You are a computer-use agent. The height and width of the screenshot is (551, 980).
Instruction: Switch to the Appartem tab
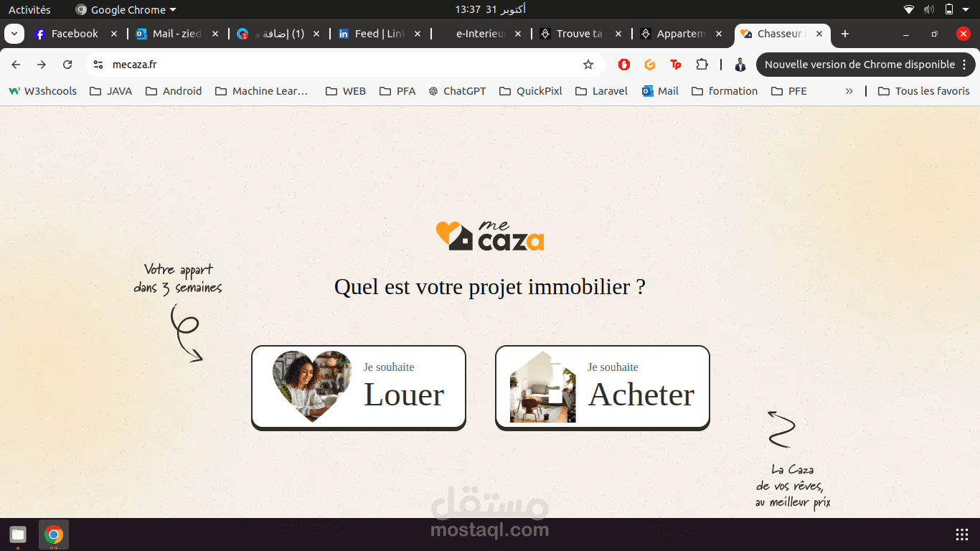click(682, 34)
